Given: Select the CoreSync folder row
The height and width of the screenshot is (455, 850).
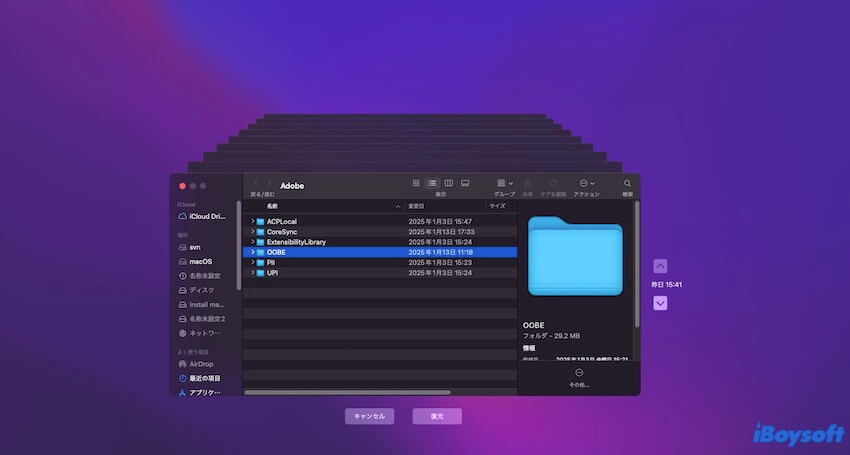Looking at the screenshot, I should point(380,232).
